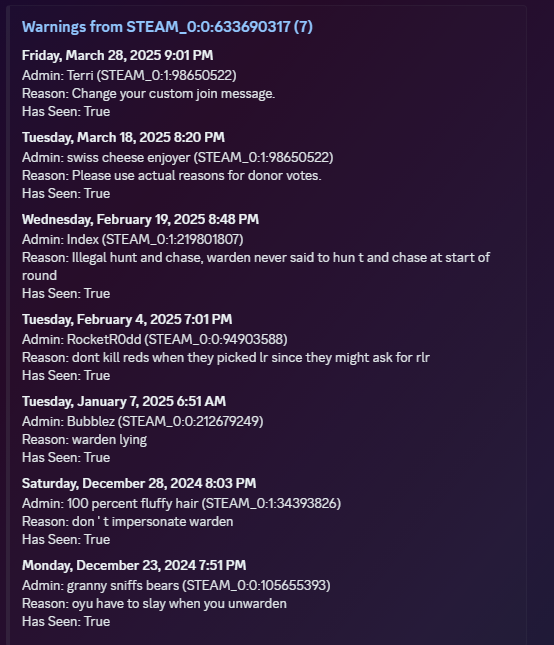
Task: Select the Friday, March 28, 2025 warning date
Action: click(118, 55)
